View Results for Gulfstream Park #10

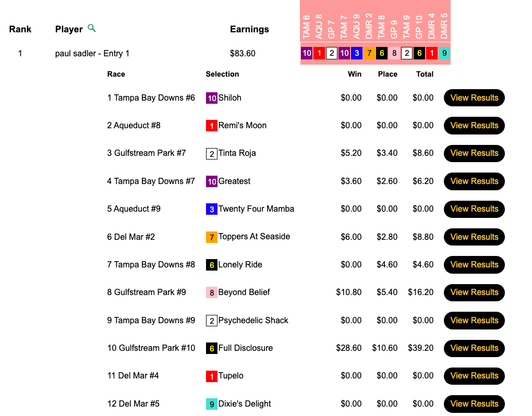(x=474, y=348)
